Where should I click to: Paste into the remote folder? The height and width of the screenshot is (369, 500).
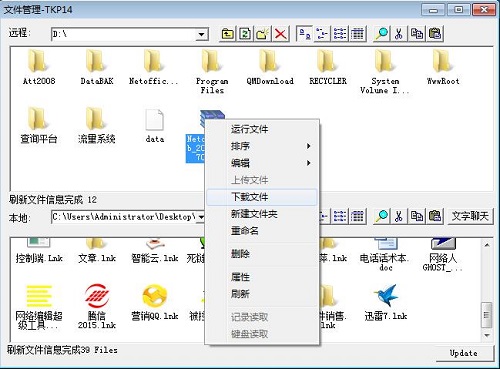click(435, 34)
